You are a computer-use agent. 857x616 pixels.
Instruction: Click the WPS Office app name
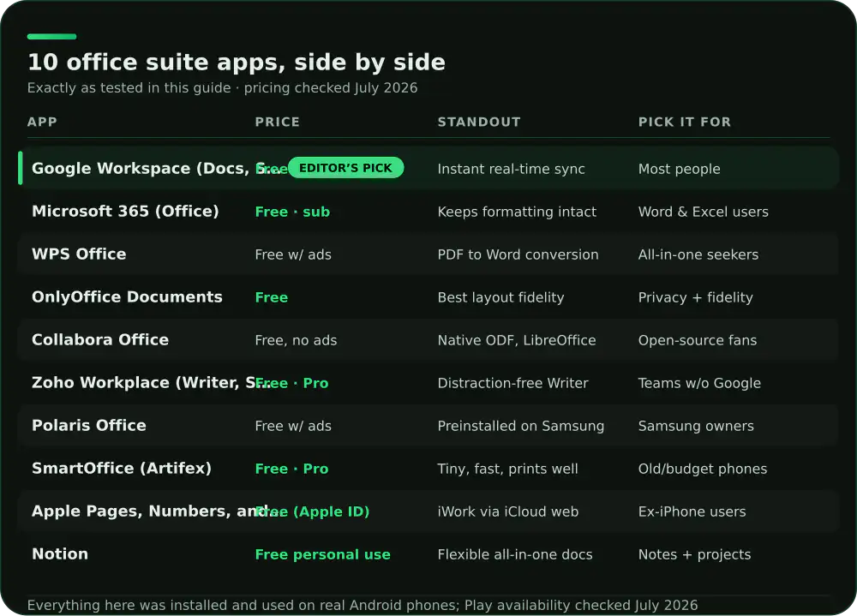[x=79, y=254]
